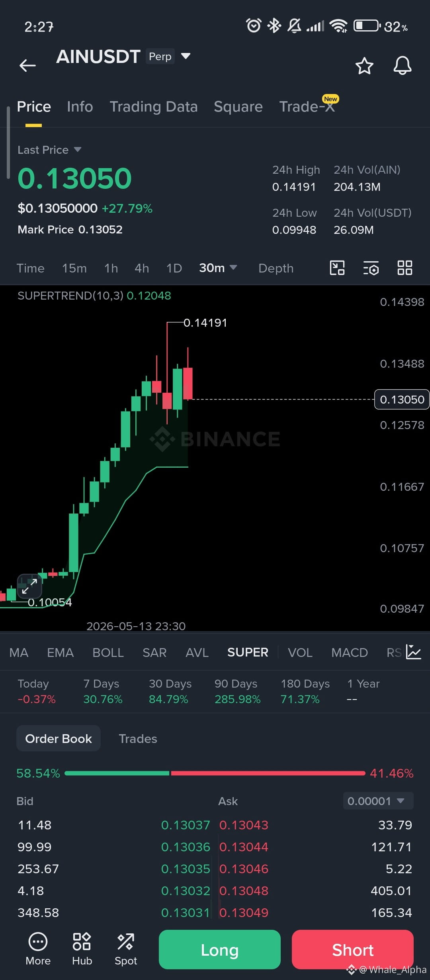The image size is (430, 980).
Task: Select the 1D chart interval
Action: click(174, 268)
